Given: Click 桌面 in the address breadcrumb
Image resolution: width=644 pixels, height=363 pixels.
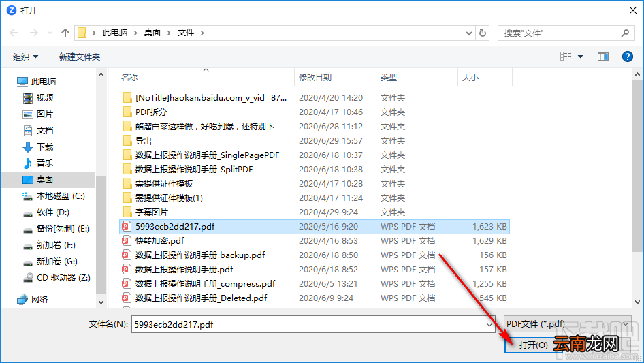Looking at the screenshot, I should click(152, 33).
